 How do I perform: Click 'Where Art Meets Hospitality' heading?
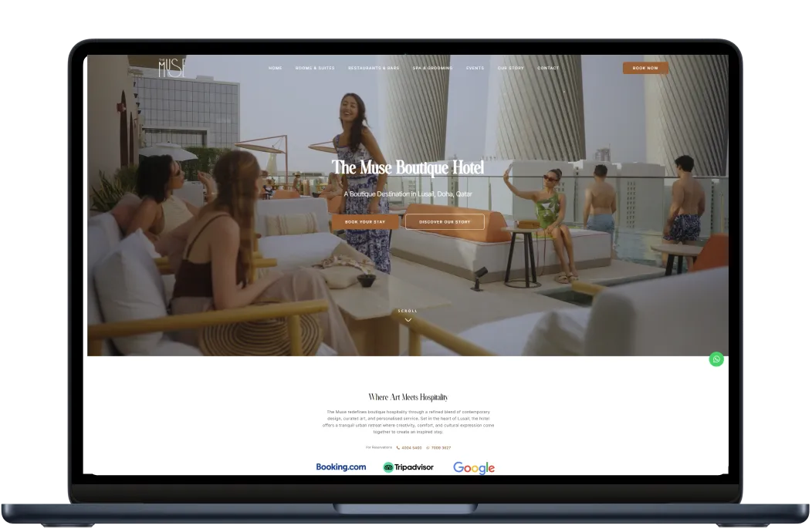tap(408, 397)
